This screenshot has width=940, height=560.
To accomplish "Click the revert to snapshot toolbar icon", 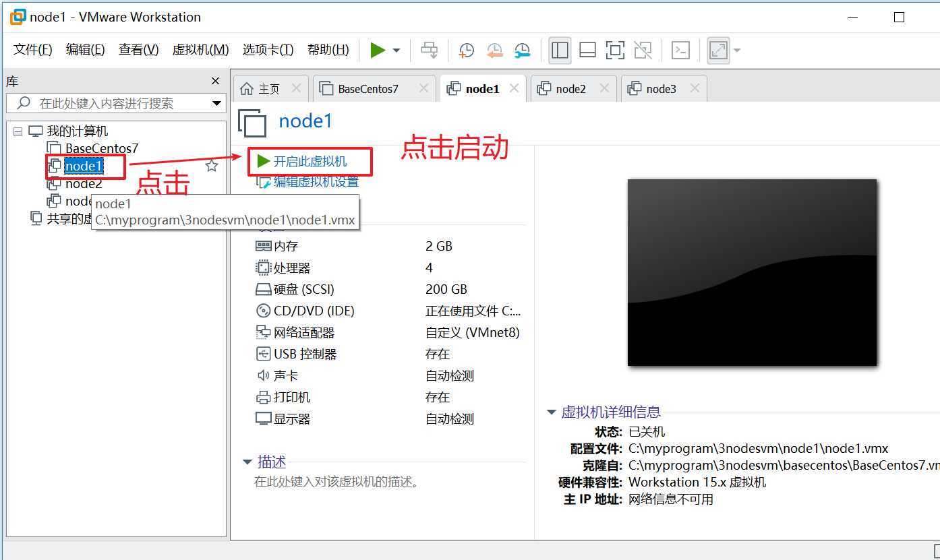I will pos(494,50).
